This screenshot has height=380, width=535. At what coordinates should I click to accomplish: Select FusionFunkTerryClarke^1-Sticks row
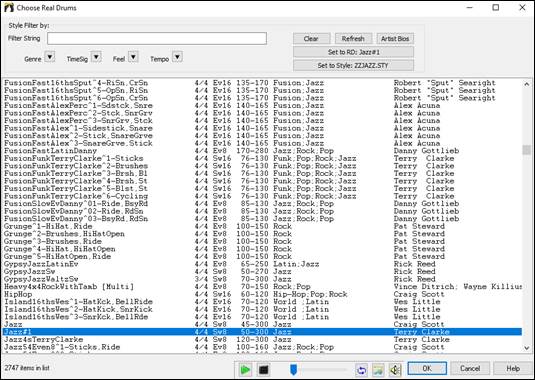pyautogui.click(x=262, y=158)
